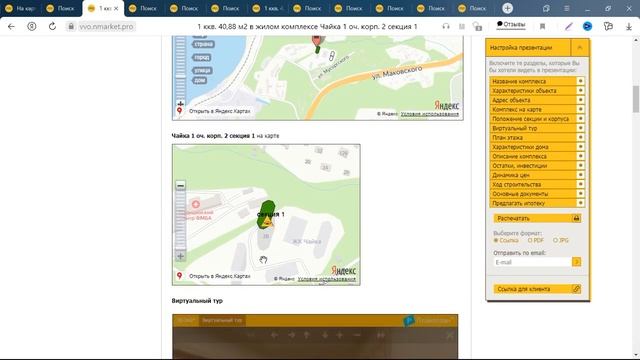640x360 pixels.
Task: Open the collections icon next to downloads
Action: pos(608,27)
